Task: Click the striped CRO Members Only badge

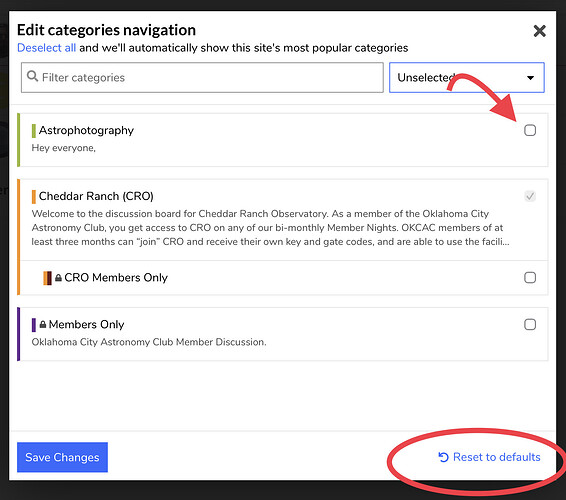Action: click(47, 278)
